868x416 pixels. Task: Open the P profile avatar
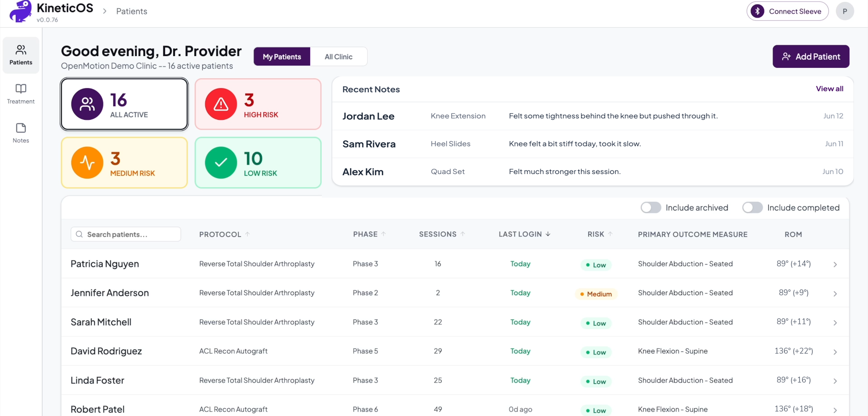click(x=844, y=11)
